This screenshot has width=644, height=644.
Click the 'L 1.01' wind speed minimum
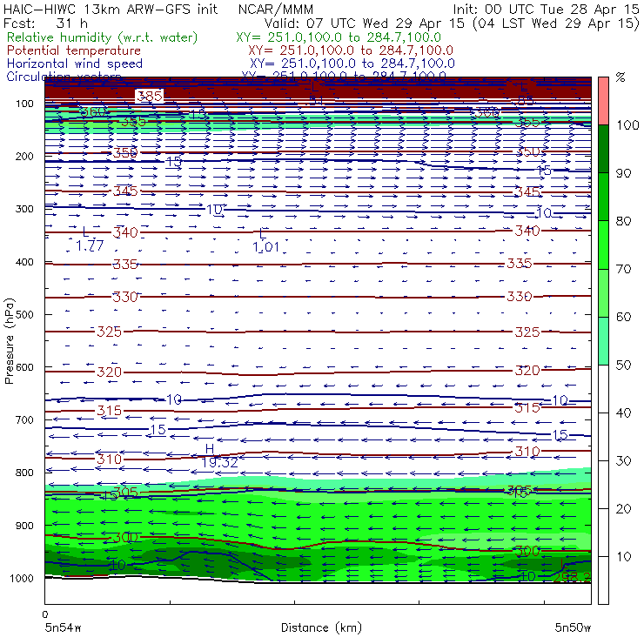point(265,241)
